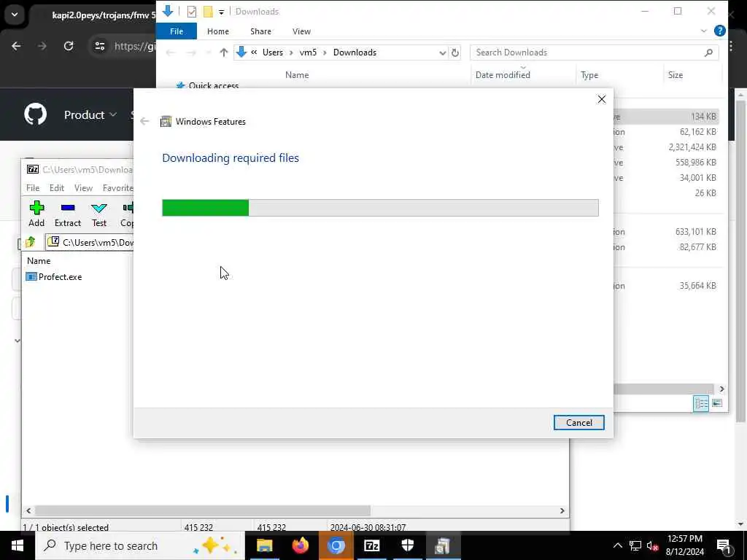Viewport: 747px width, 560px height.
Task: Click 7-Zip horizontal scrollbar left arrow
Action: coord(28,510)
